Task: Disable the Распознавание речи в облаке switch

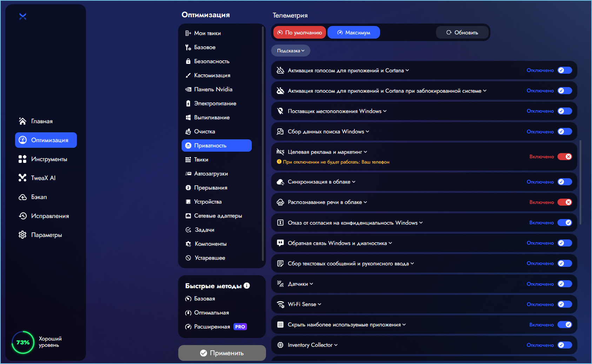Action: [x=565, y=202]
